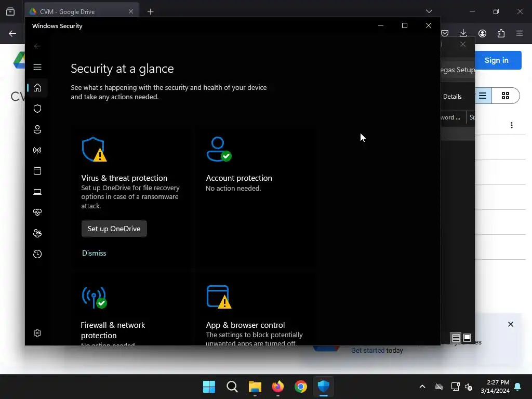Open the Account protection heading

tap(239, 178)
